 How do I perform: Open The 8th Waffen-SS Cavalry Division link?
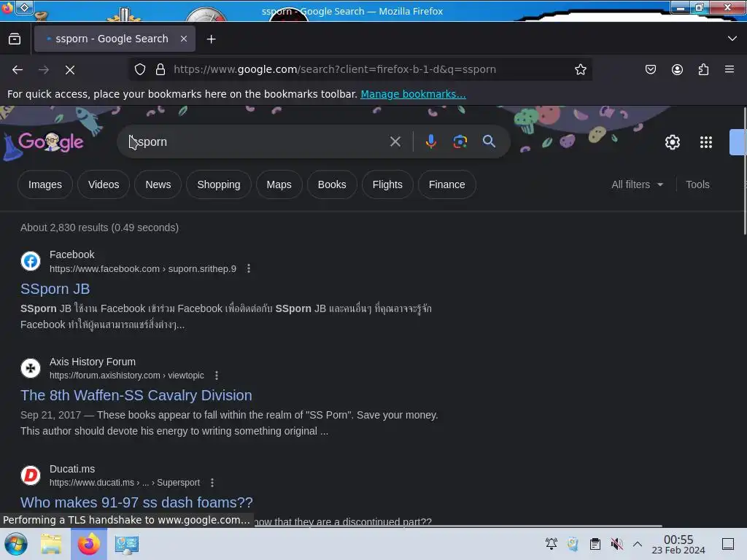136,395
